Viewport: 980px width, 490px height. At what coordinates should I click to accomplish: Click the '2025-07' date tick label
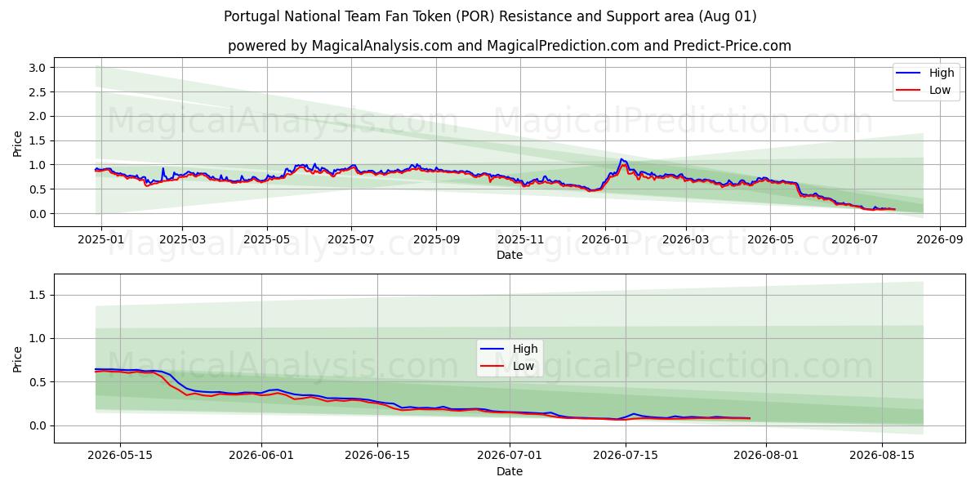click(x=351, y=240)
